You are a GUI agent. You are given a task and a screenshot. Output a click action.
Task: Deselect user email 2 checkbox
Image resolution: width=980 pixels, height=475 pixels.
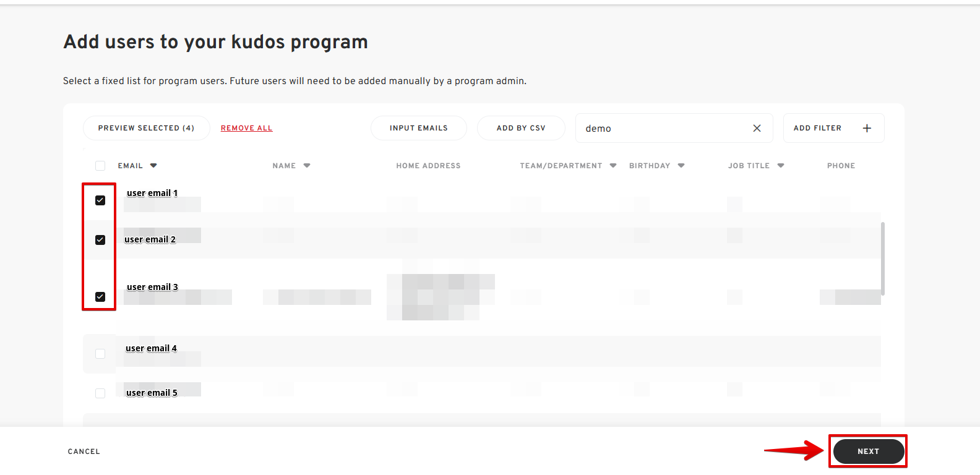[x=100, y=240]
